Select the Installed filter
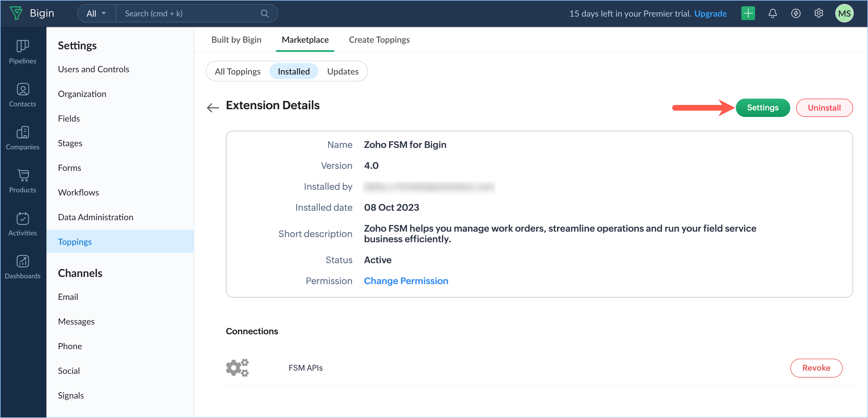 coord(294,71)
